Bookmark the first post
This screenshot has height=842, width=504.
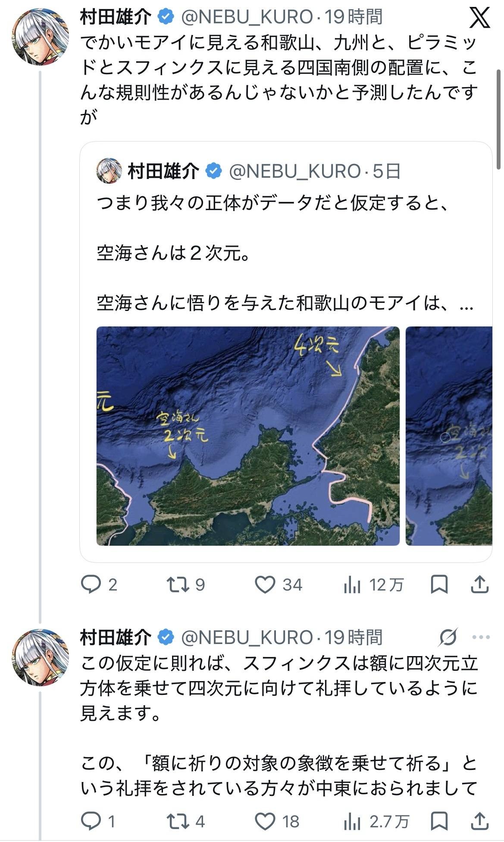pos(439,584)
